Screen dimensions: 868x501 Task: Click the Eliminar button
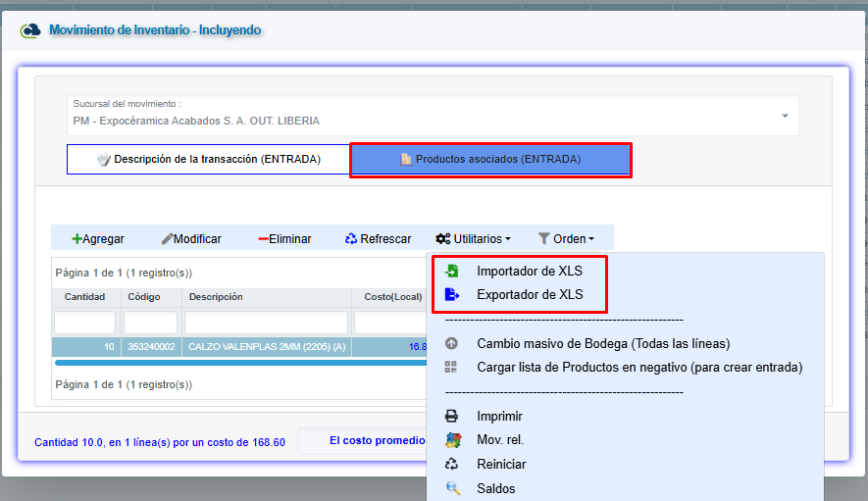(284, 238)
